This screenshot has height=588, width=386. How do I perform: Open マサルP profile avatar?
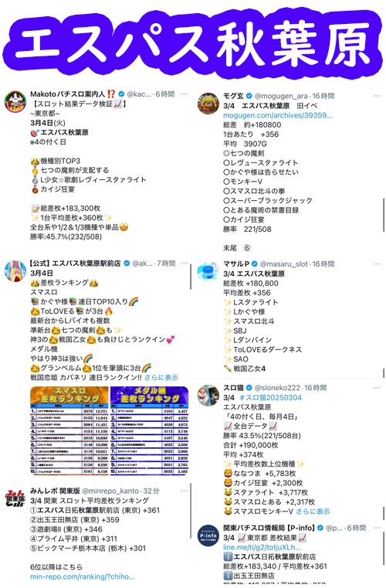click(208, 271)
